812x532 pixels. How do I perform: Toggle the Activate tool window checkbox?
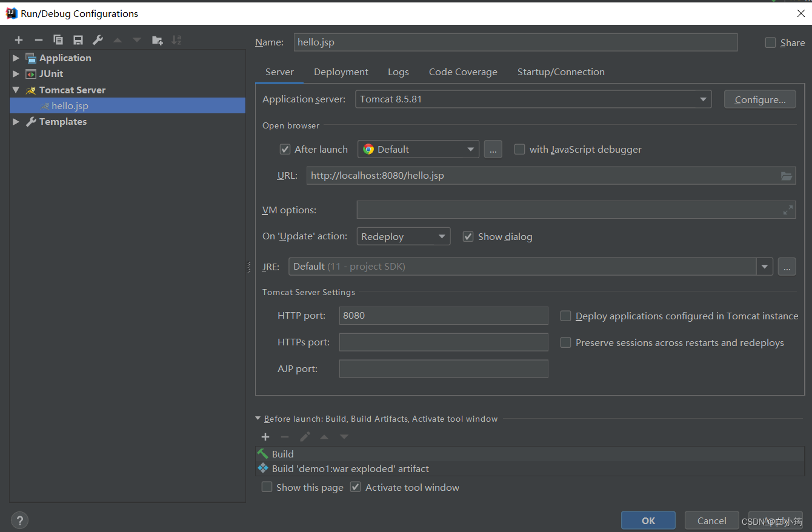pos(356,487)
